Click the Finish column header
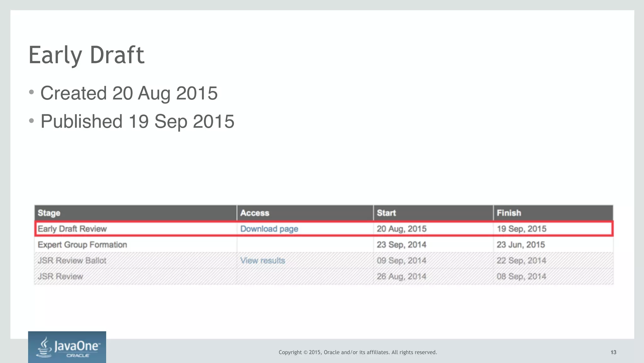644x363 pixels. pos(508,213)
